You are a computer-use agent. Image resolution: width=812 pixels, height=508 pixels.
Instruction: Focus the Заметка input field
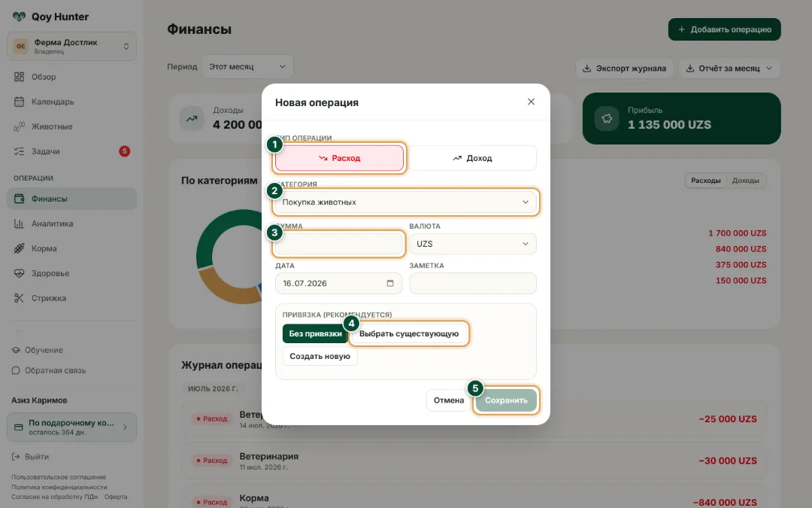point(472,283)
